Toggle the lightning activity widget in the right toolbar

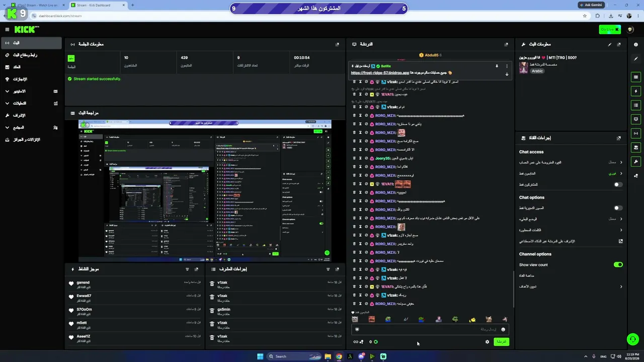pyautogui.click(x=636, y=91)
